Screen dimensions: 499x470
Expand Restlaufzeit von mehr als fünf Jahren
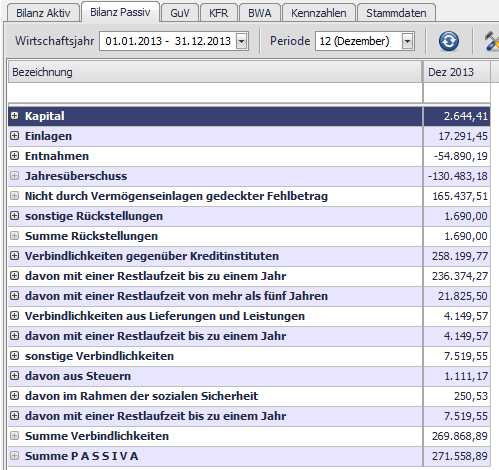click(14, 296)
